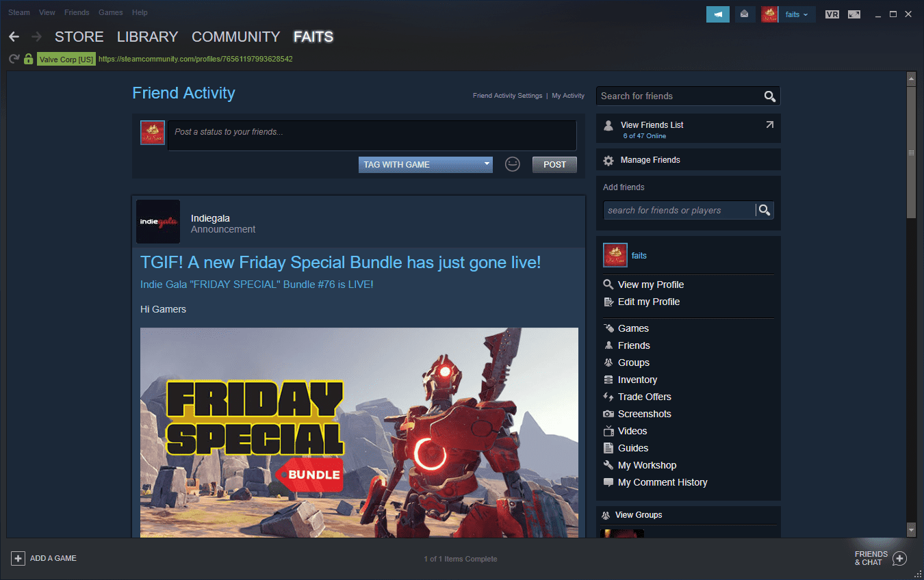
Task: Go forward with the right arrow
Action: coord(37,37)
